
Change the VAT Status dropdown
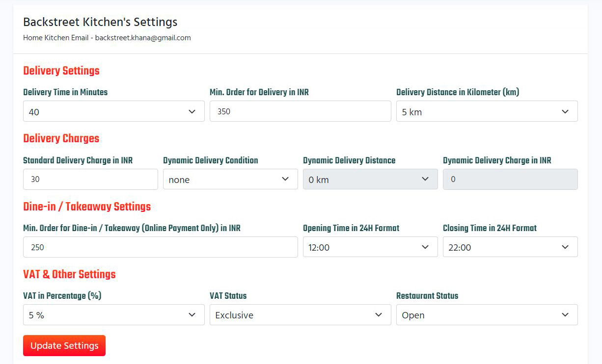click(x=300, y=315)
